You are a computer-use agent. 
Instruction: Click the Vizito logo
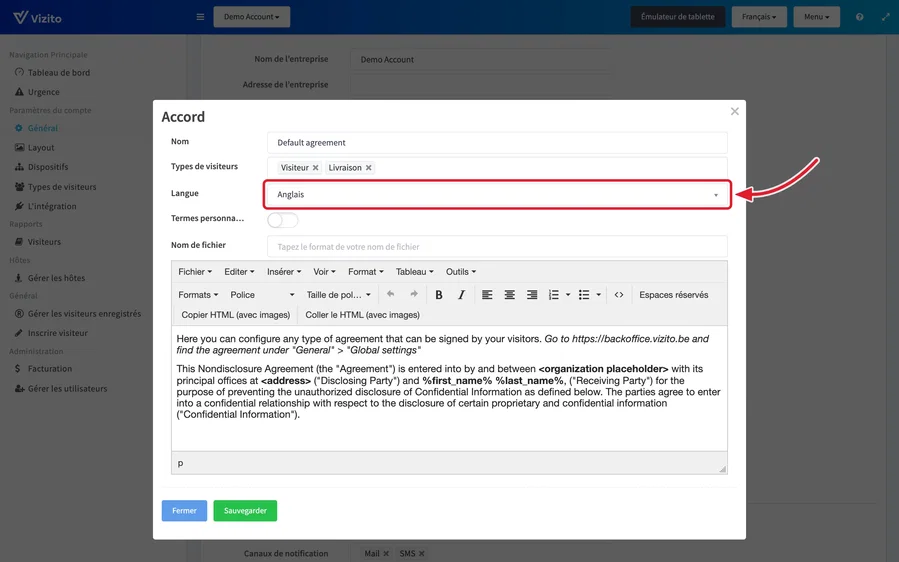[37, 17]
